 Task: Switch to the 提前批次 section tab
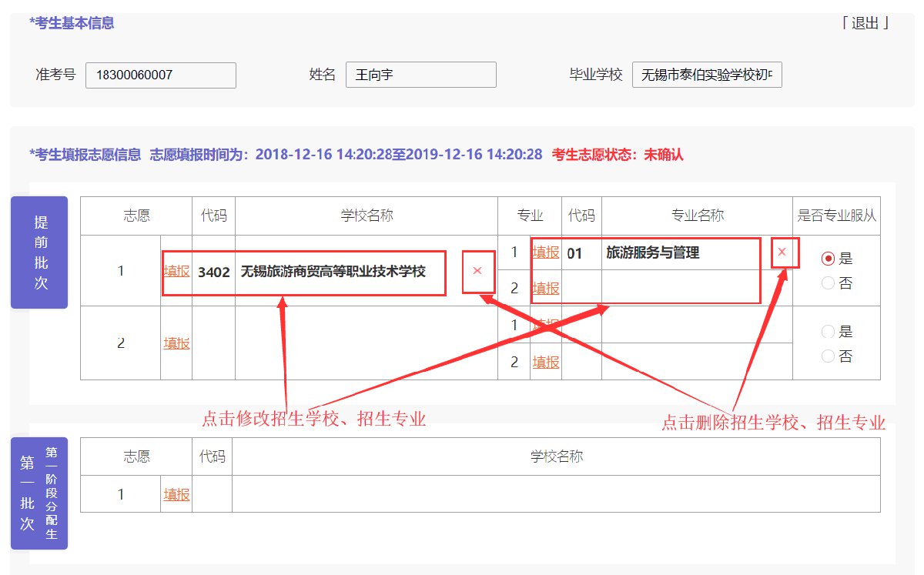pos(39,252)
